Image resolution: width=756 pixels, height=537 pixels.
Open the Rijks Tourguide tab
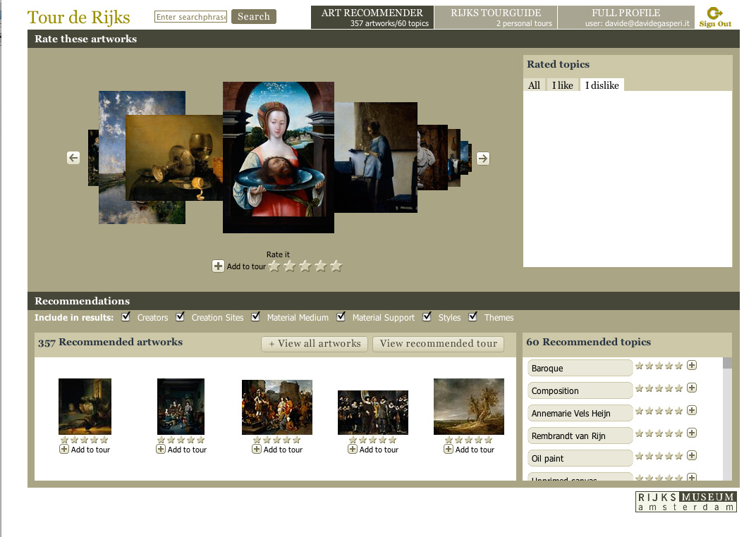click(x=496, y=18)
